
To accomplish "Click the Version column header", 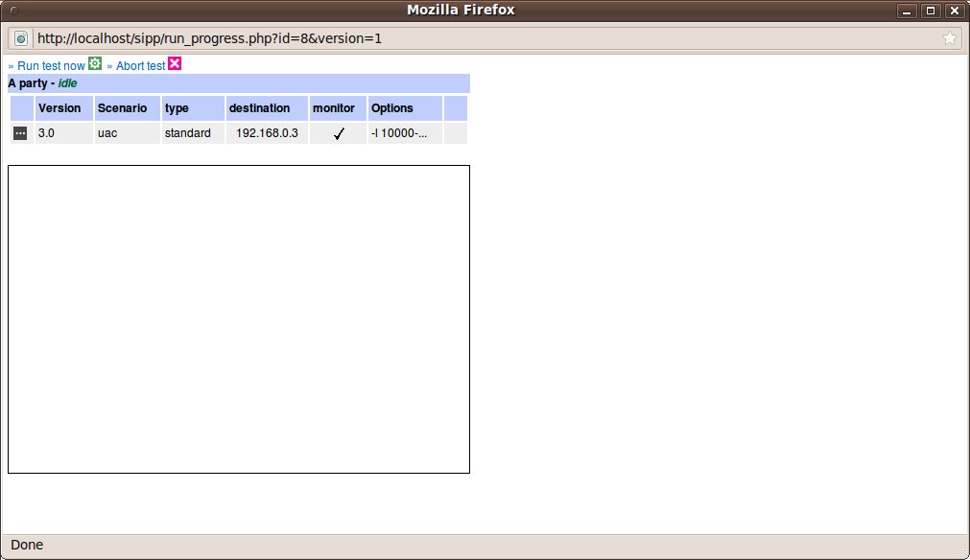I will [x=64, y=108].
